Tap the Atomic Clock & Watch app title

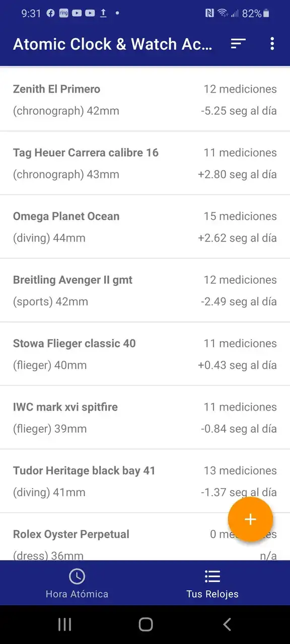(113, 44)
